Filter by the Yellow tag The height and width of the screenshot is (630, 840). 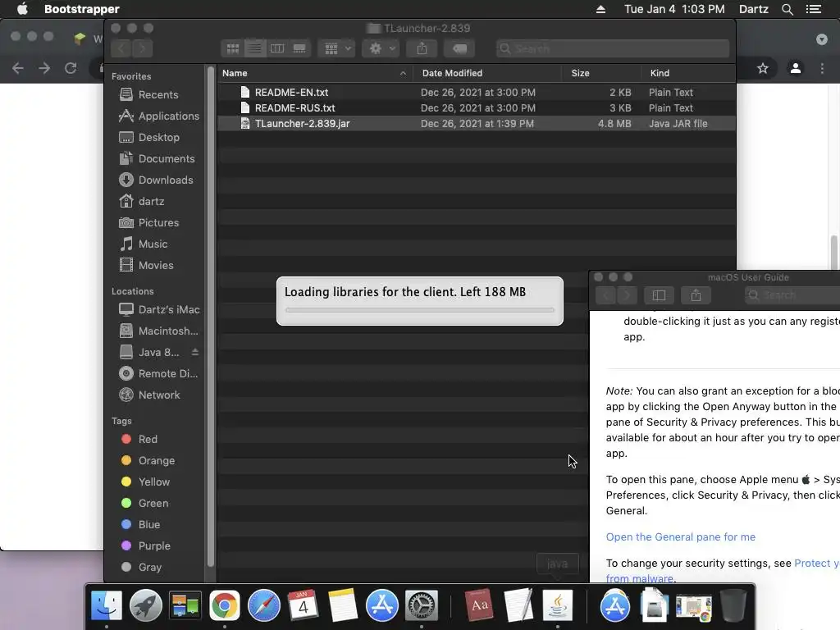[146, 482]
